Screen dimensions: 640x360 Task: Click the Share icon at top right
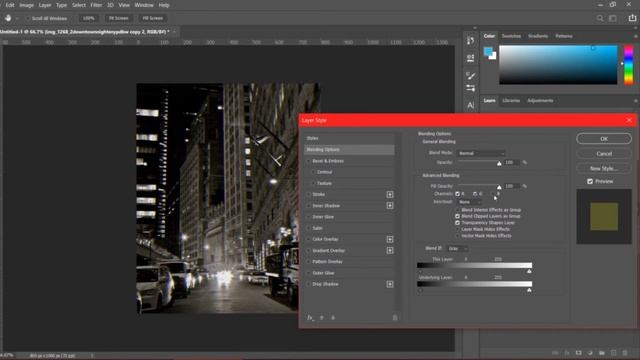click(x=632, y=18)
